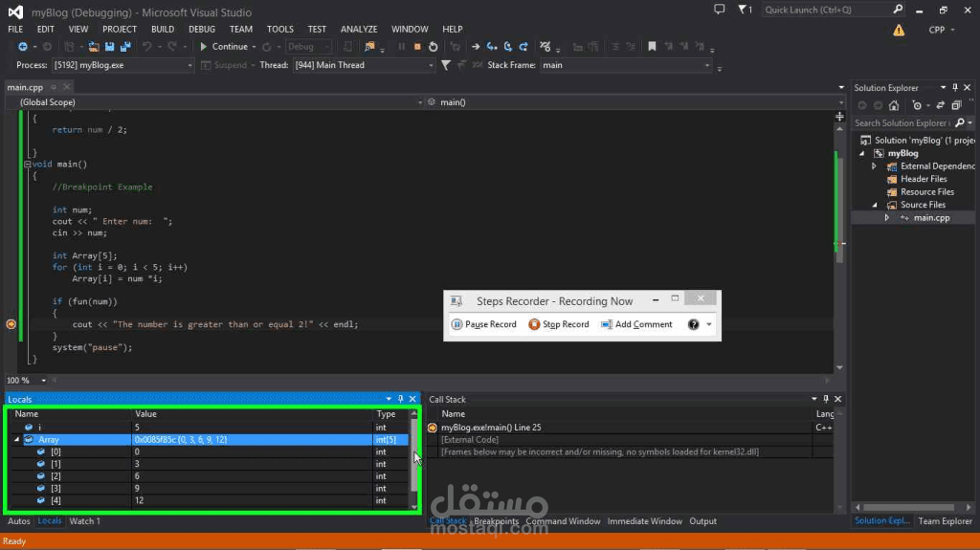The width and height of the screenshot is (980, 550).
Task: Click the notifications flag icon
Action: [745, 10]
